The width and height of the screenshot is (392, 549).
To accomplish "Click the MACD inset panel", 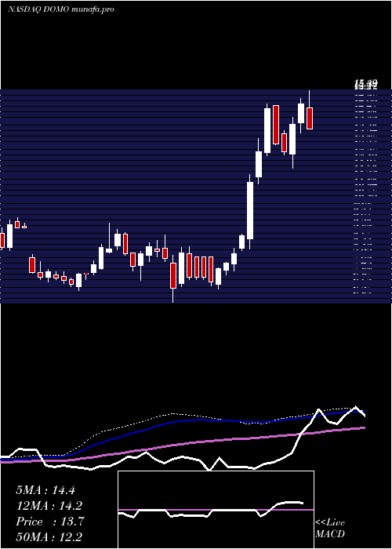I will point(216,510).
